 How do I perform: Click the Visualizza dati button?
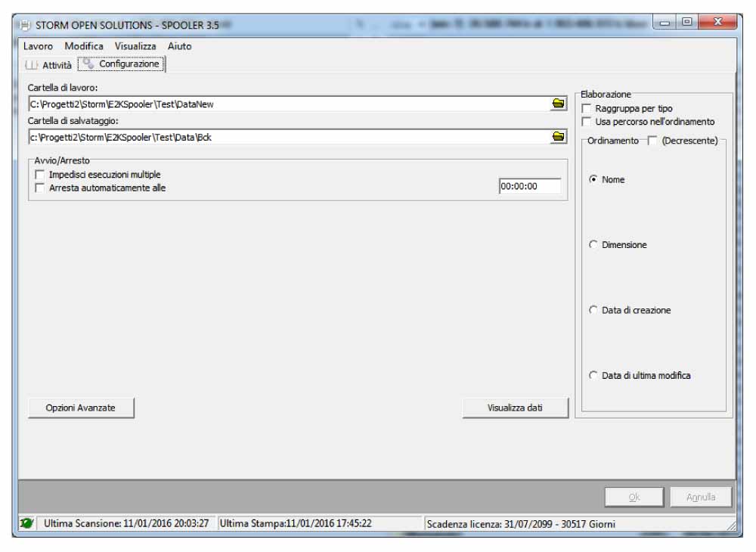coord(515,408)
